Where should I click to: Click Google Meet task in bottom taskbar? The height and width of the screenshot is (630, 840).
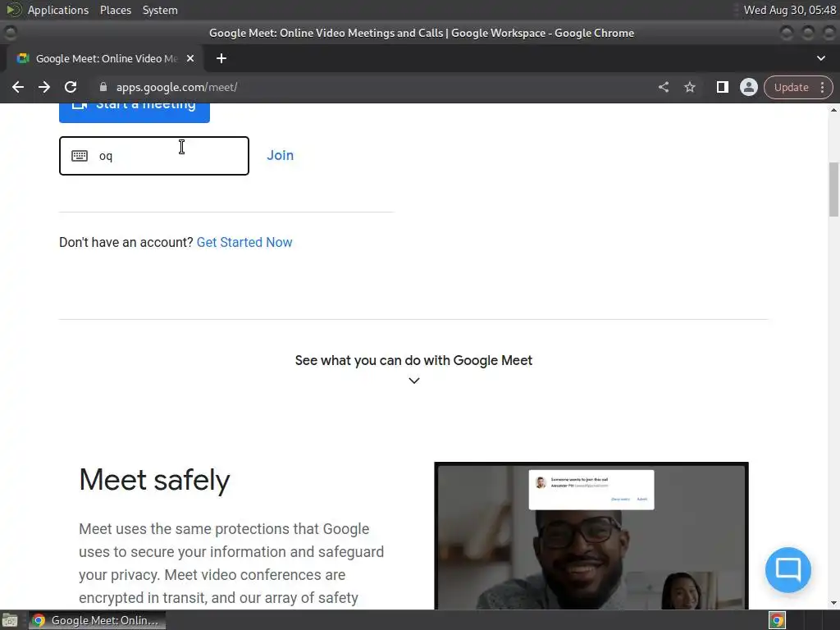[x=97, y=620]
